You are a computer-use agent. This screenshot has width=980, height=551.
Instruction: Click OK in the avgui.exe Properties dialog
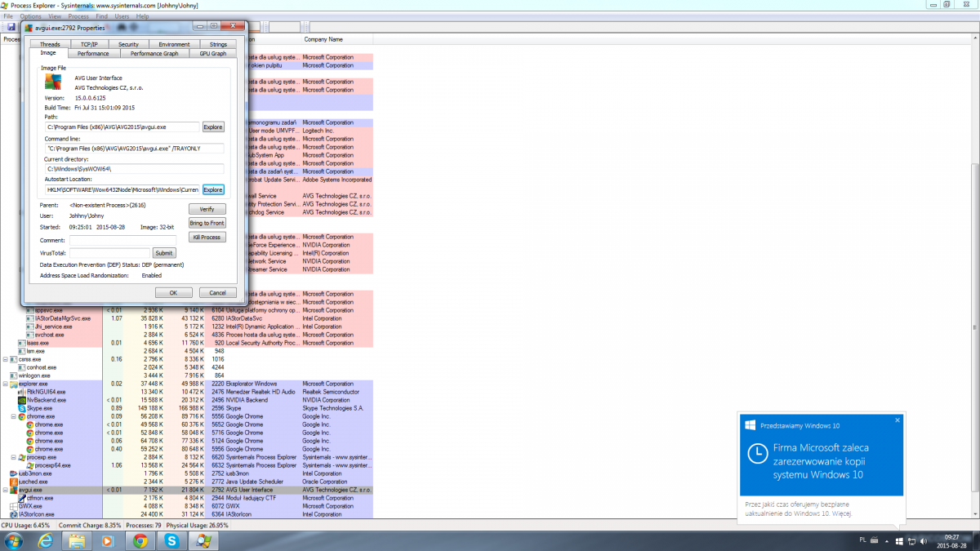(x=174, y=292)
